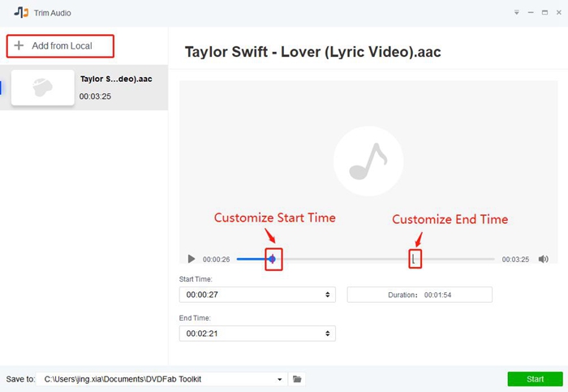This screenshot has height=392, width=568.
Task: Expand the Save to path dropdown
Action: click(x=280, y=379)
